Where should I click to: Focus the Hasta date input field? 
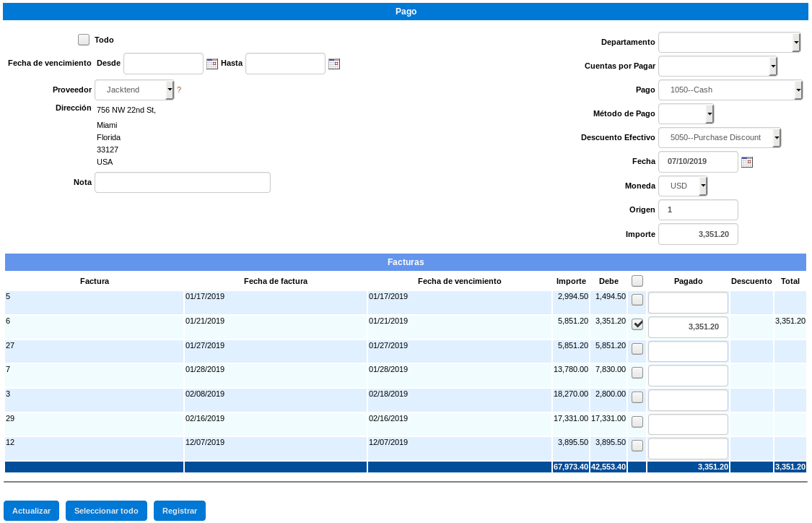285,64
